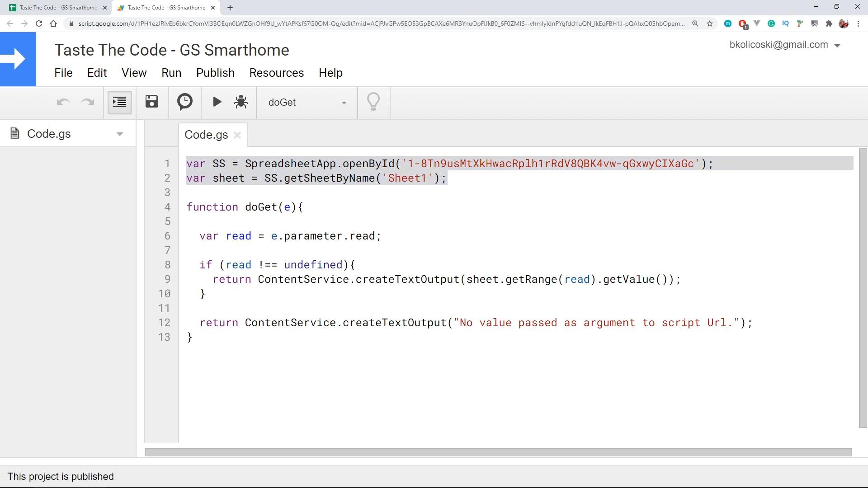The image size is (868, 488).
Task: Click 'Sheet1' string on line 2
Action: (408, 178)
